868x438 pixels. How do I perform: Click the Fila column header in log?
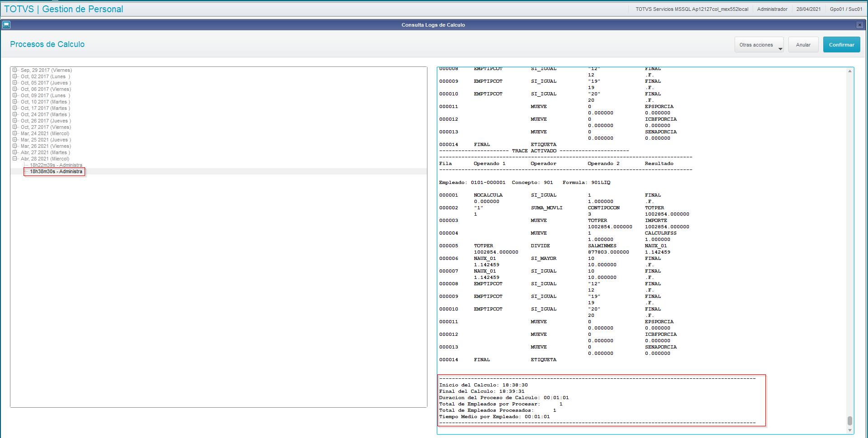click(x=445, y=164)
